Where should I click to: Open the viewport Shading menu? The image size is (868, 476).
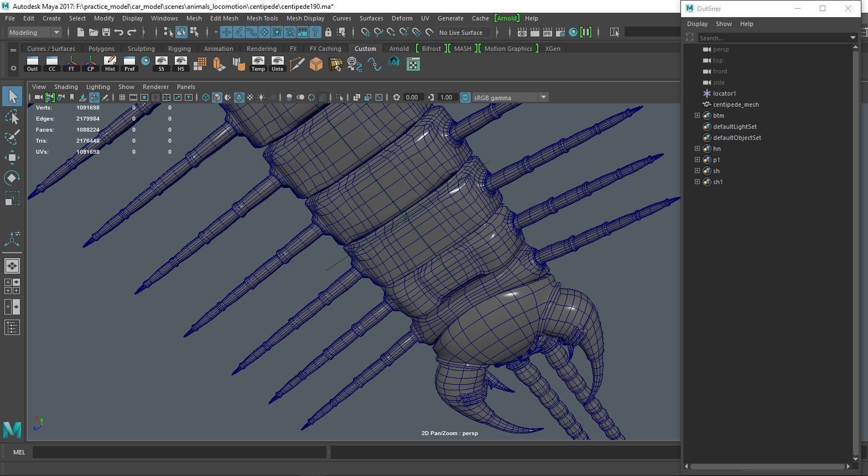(66, 87)
